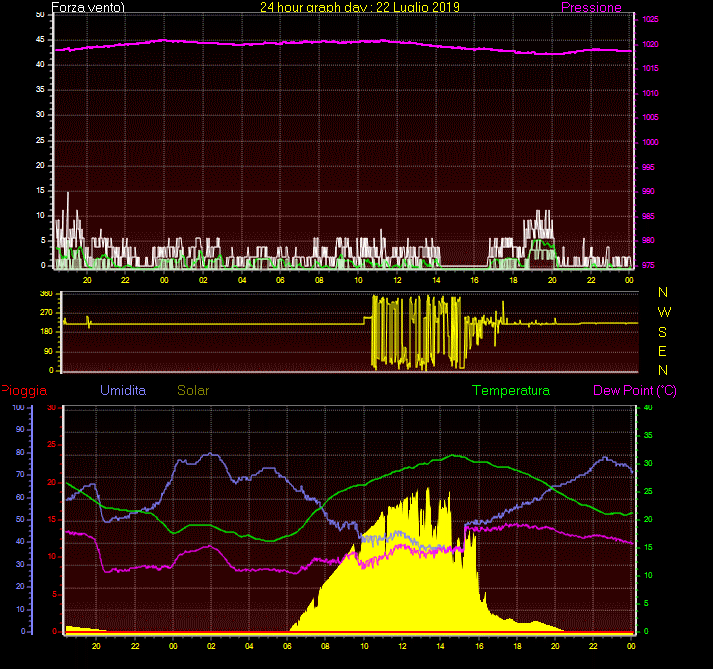The height and width of the screenshot is (669, 713).
Task: Click wind speed axis value '45'
Action: point(40,40)
